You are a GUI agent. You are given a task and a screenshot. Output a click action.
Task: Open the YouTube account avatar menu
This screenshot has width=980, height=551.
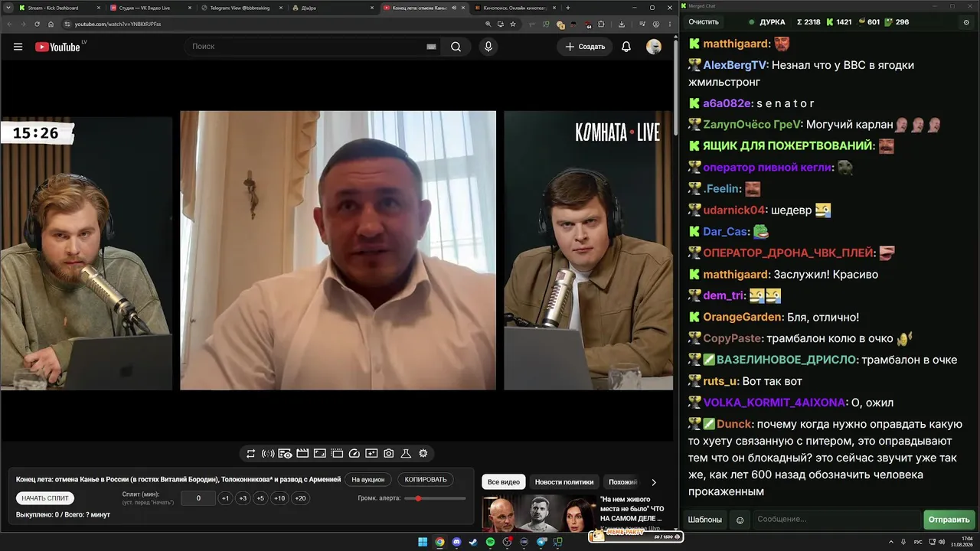point(654,47)
